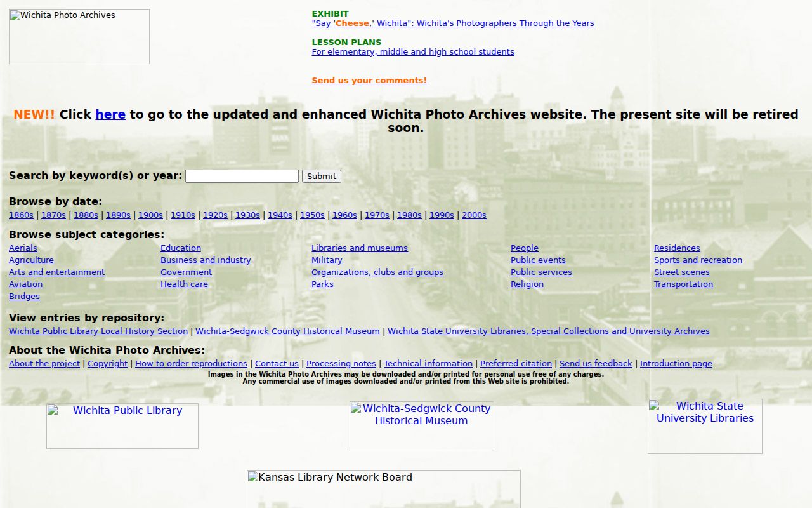This screenshot has width=812, height=508.
Task: Open the Residences subject category
Action: pos(677,248)
